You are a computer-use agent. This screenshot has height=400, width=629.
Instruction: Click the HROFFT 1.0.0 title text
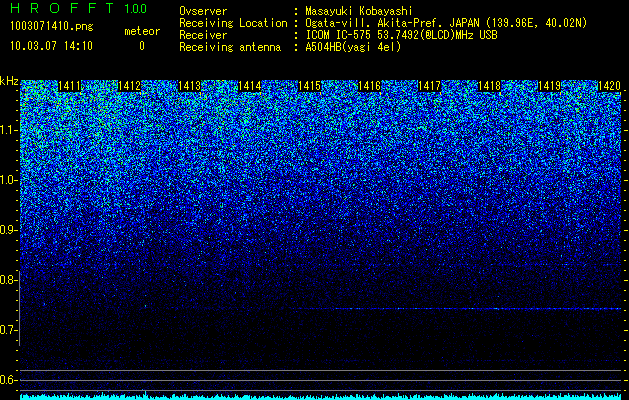(78, 8)
